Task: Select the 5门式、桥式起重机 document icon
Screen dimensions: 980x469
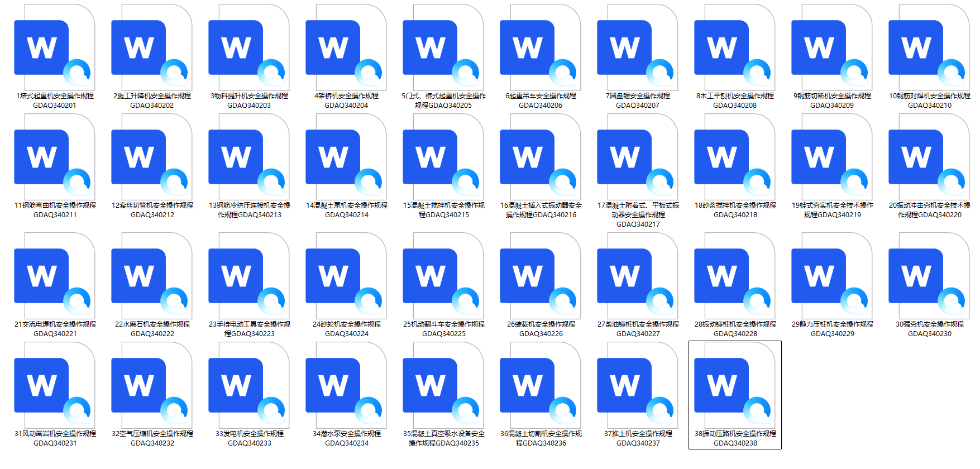Action: coord(443,47)
